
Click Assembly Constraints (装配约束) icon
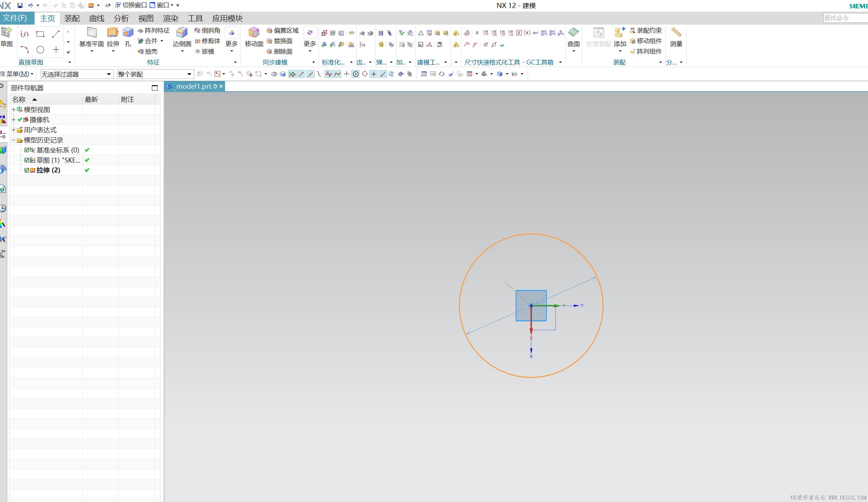point(633,30)
